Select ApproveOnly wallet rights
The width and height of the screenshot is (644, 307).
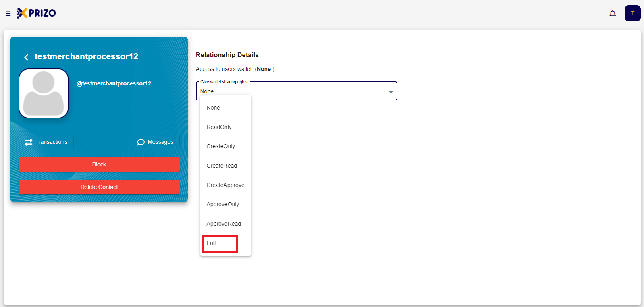(x=226, y=204)
